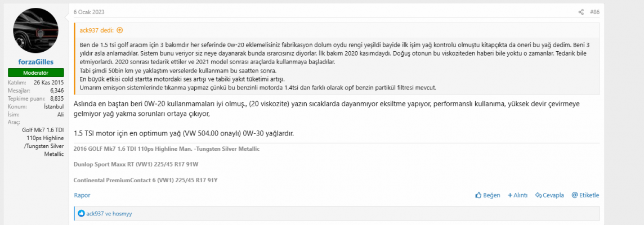
Task: Click the Tepkime puanı value 8,835
Action: tap(56, 98)
